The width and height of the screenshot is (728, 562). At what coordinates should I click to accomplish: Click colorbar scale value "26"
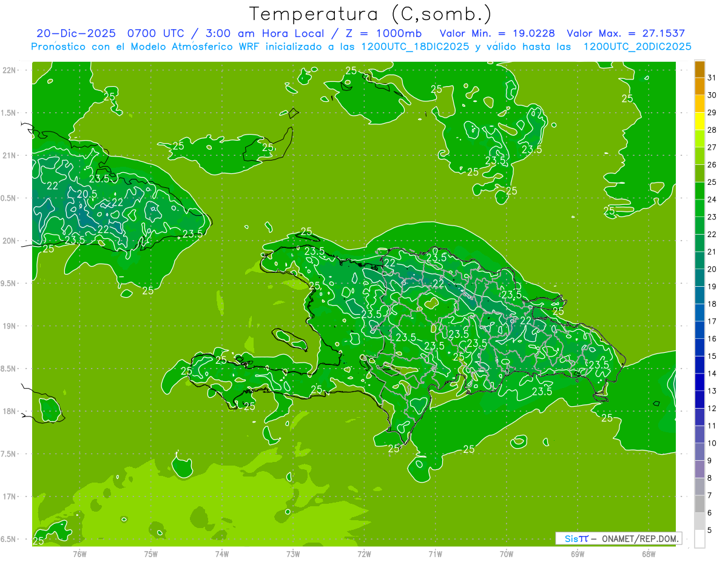[x=712, y=165]
